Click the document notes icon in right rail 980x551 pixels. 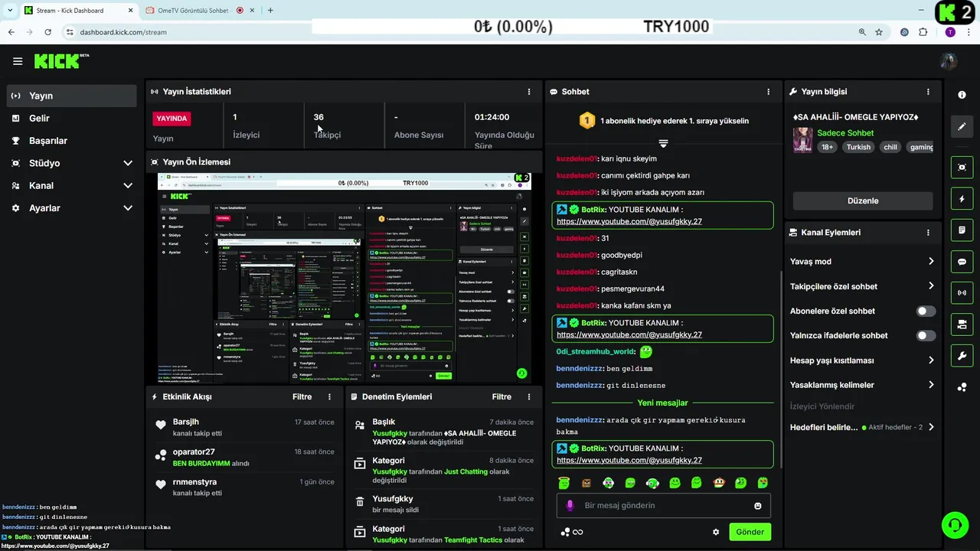click(x=962, y=230)
